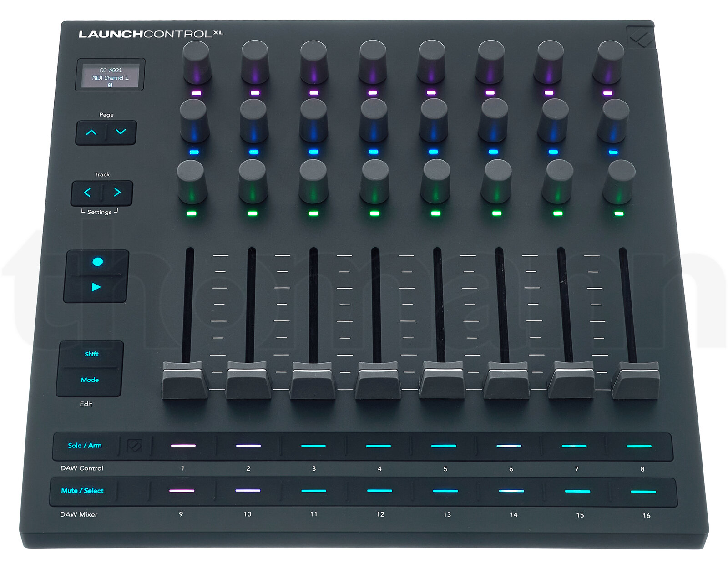
Task: Click the Settings label under Track buttons
Action: (99, 212)
